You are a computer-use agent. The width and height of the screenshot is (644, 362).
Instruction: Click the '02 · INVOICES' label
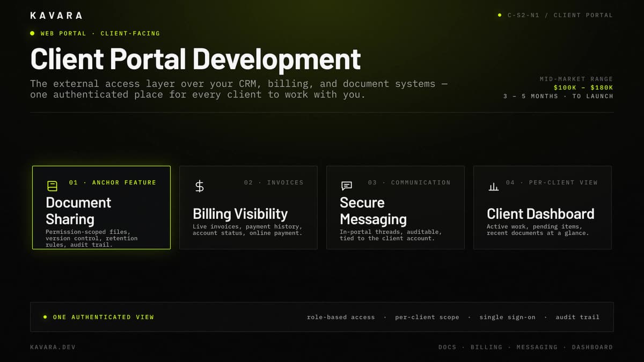pyautogui.click(x=274, y=182)
